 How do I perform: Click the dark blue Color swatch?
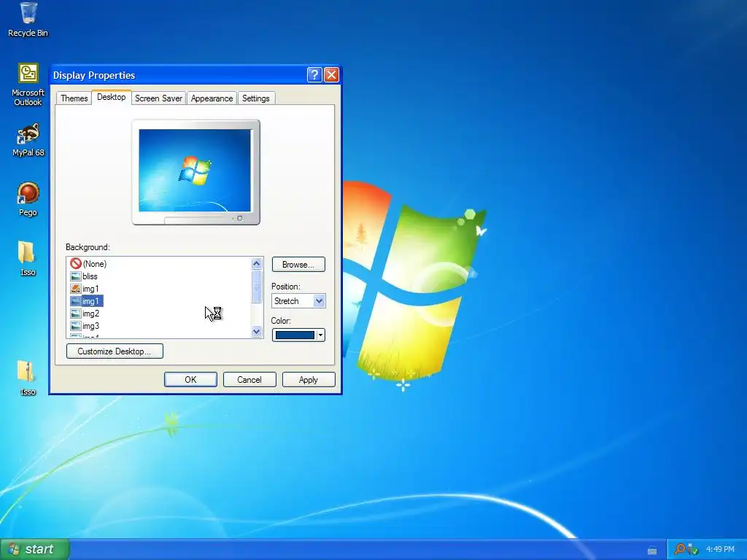coord(295,335)
